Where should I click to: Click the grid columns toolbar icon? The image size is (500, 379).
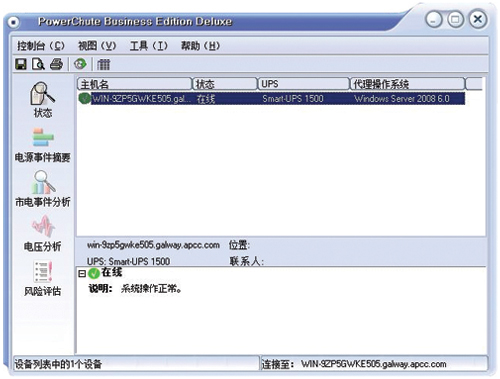pyautogui.click(x=103, y=64)
